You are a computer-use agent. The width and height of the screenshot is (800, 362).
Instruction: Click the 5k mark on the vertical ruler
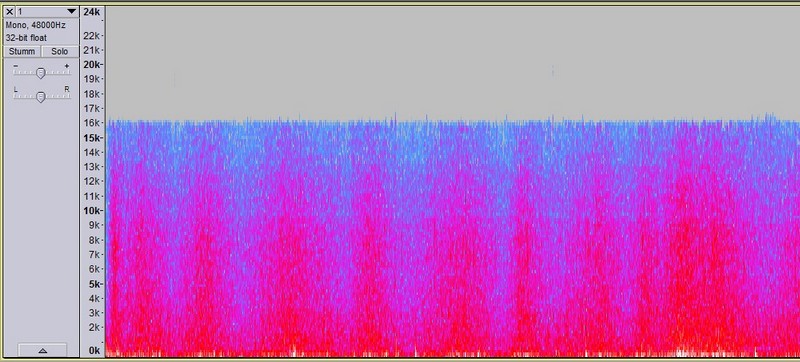click(x=94, y=283)
